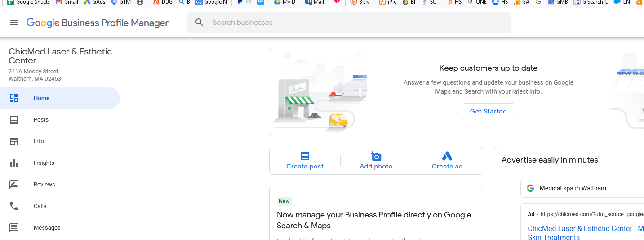Open the Info storefront icon
This screenshot has height=240, width=644.
pyautogui.click(x=14, y=141)
